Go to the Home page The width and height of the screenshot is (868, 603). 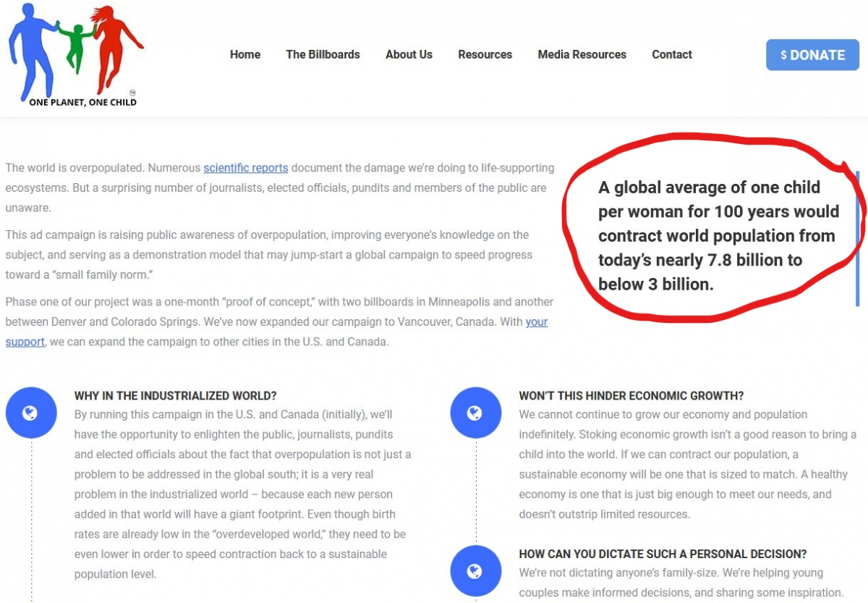244,54
